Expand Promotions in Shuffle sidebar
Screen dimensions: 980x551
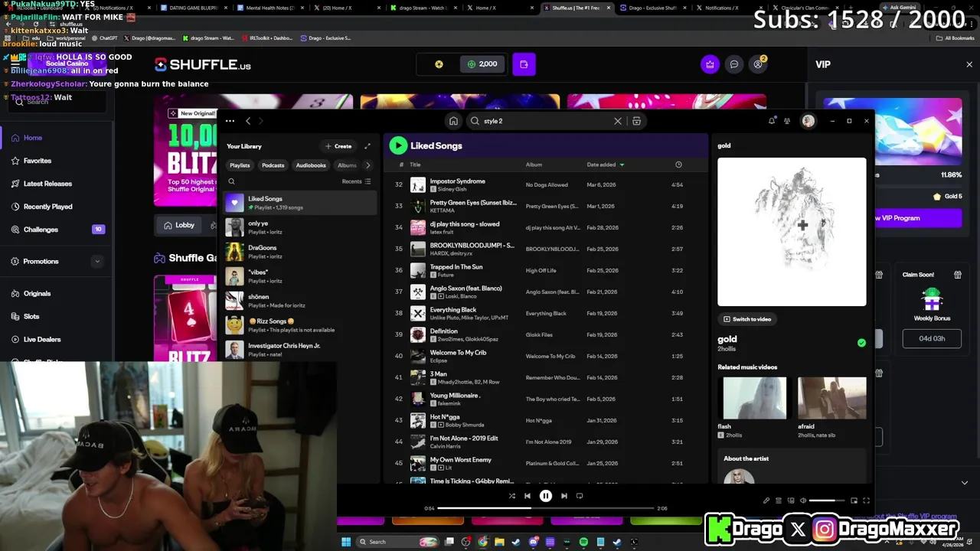pos(97,262)
